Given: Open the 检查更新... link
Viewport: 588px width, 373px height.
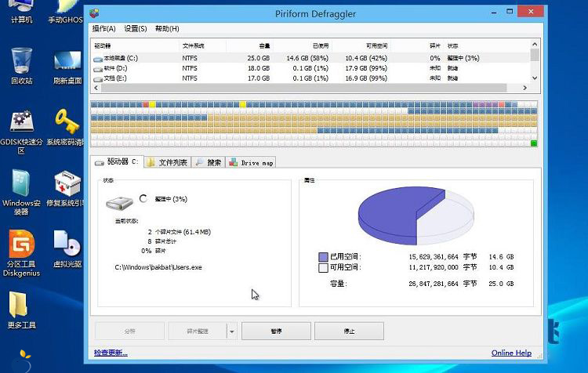Looking at the screenshot, I should tap(111, 353).
